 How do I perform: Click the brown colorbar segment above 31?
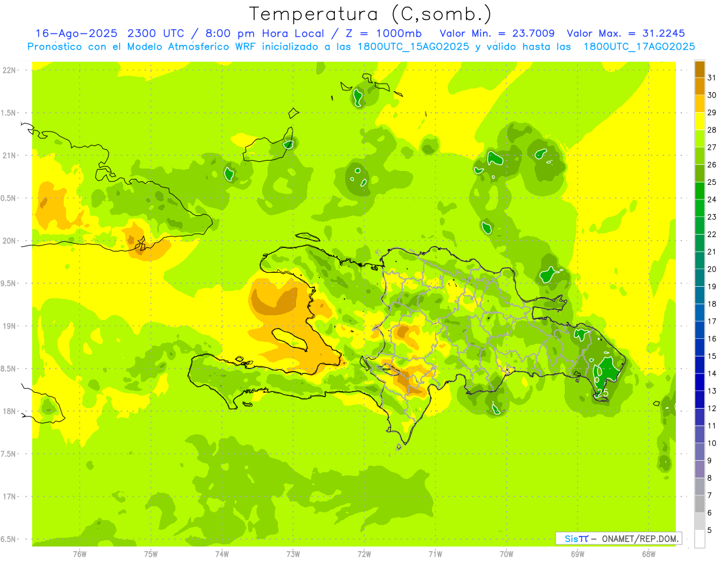699,69
